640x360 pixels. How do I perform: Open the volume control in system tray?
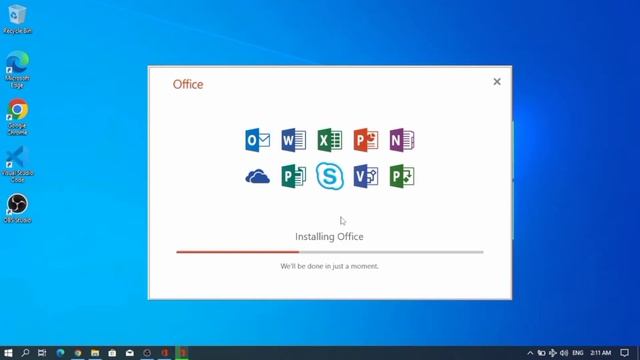pos(564,353)
